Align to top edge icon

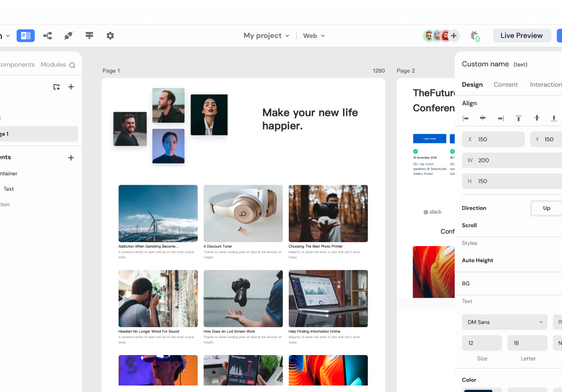[x=519, y=118]
